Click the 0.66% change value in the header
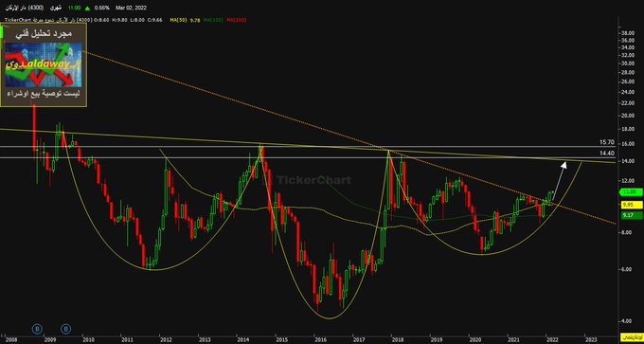Image resolution: width=644 pixels, height=344 pixels. [x=102, y=8]
